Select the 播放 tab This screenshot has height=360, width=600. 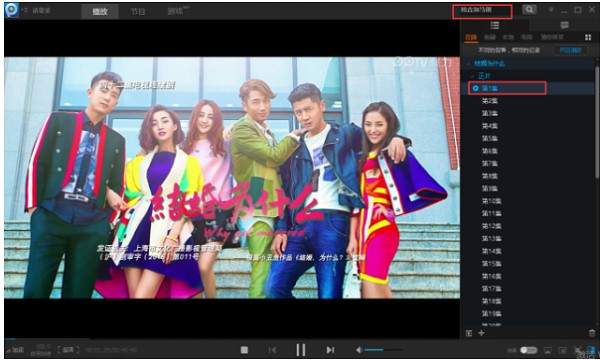100,11
